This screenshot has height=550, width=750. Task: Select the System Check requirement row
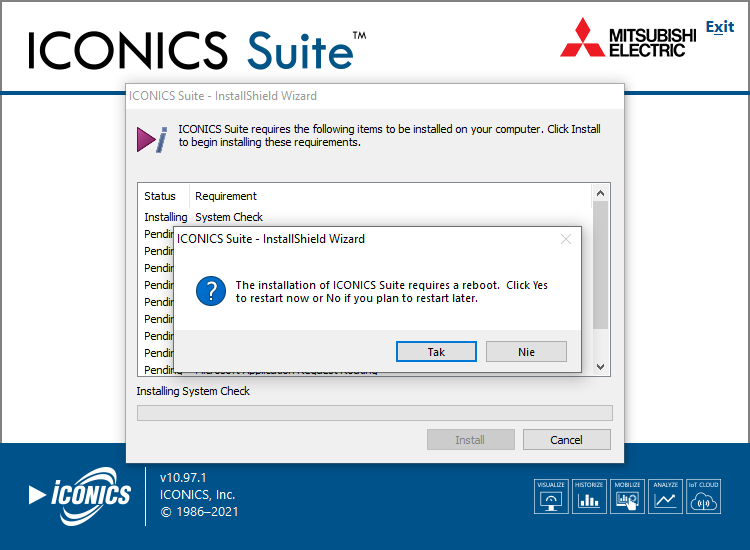tap(365, 217)
